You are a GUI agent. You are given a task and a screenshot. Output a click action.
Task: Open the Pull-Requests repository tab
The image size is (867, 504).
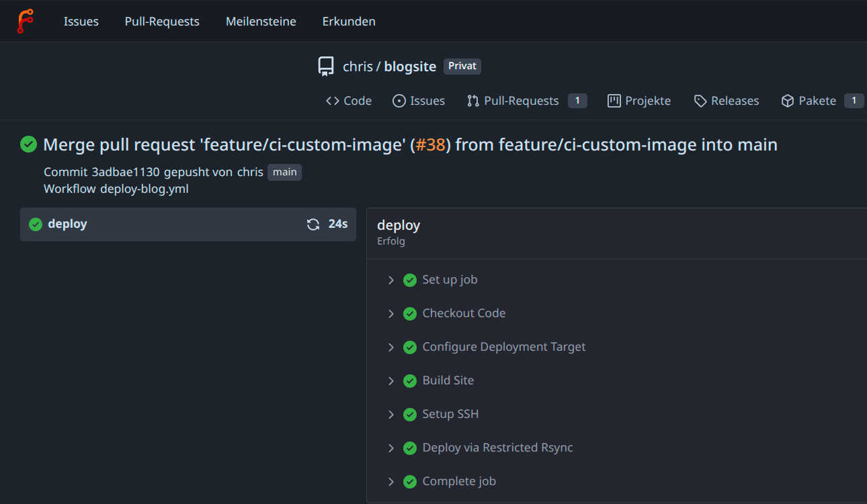pos(521,101)
